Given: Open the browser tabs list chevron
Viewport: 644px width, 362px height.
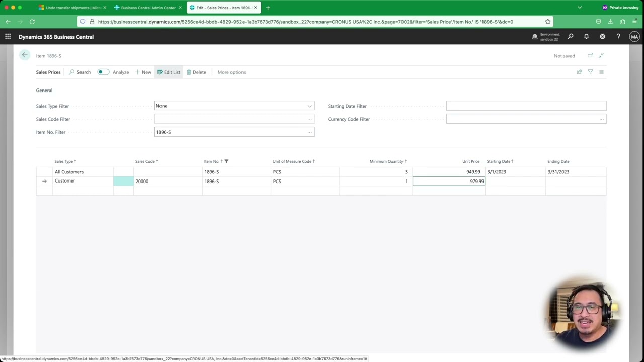Looking at the screenshot, I should [x=580, y=8].
